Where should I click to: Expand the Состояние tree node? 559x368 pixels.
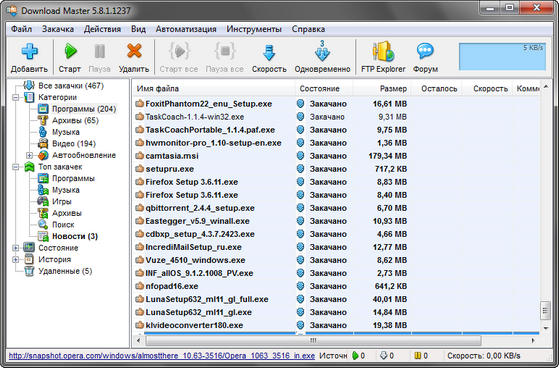(x=15, y=248)
